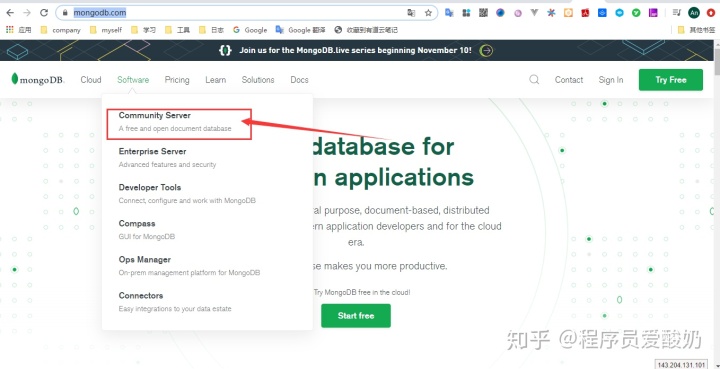
Task: Click the red update arrow icon
Action: (711, 13)
